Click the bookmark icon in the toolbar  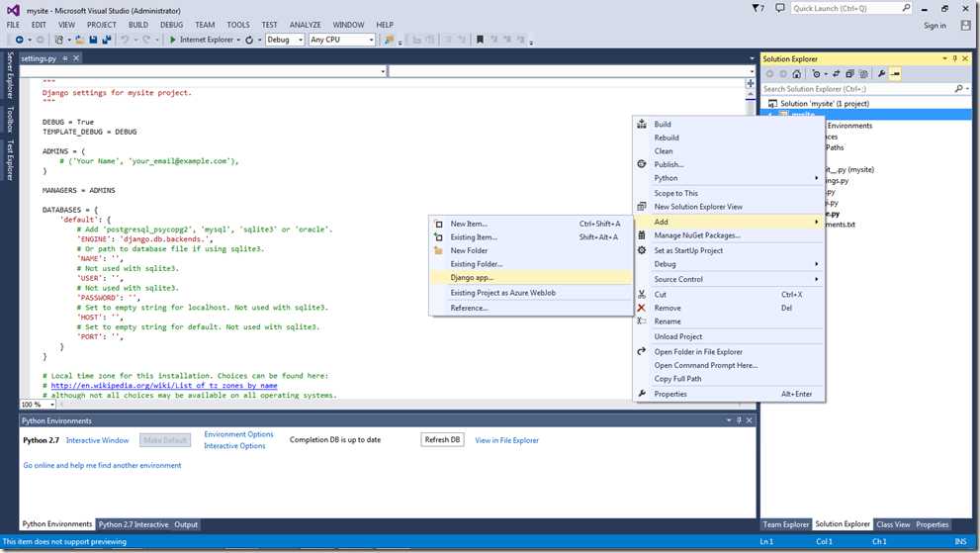480,40
